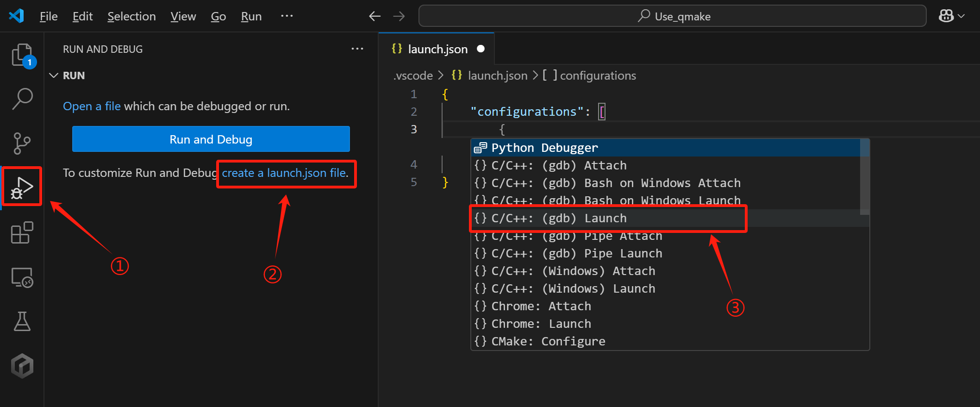The height and width of the screenshot is (407, 980).
Task: Open the Source Control view
Action: [x=22, y=143]
